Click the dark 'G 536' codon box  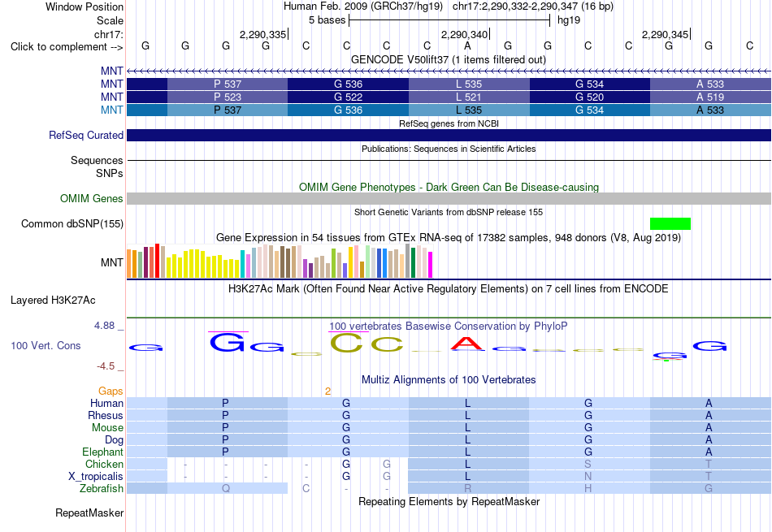click(348, 84)
